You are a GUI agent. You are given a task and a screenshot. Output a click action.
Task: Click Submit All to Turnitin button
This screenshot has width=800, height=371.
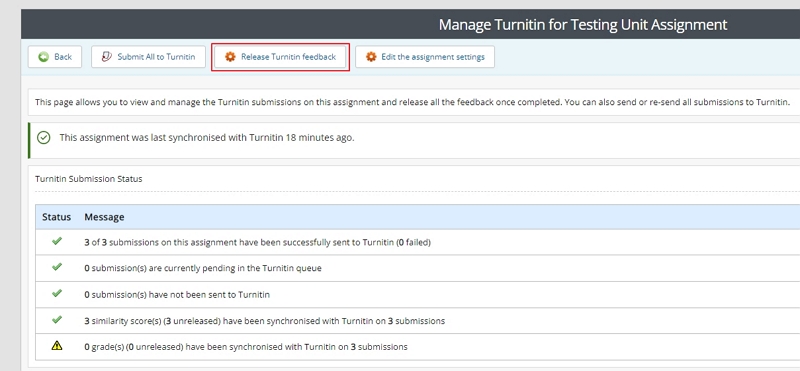[x=148, y=57]
